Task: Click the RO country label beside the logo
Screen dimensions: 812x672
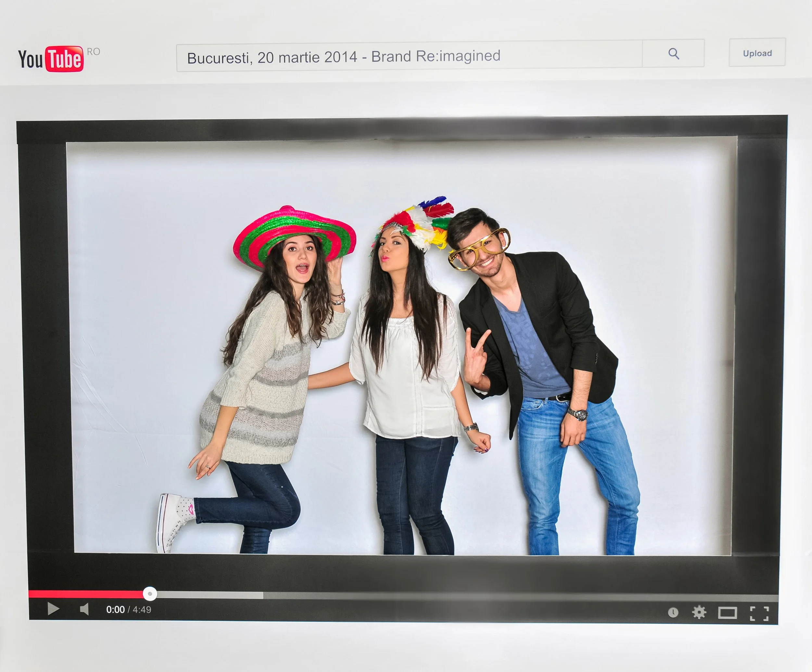Action: click(94, 51)
